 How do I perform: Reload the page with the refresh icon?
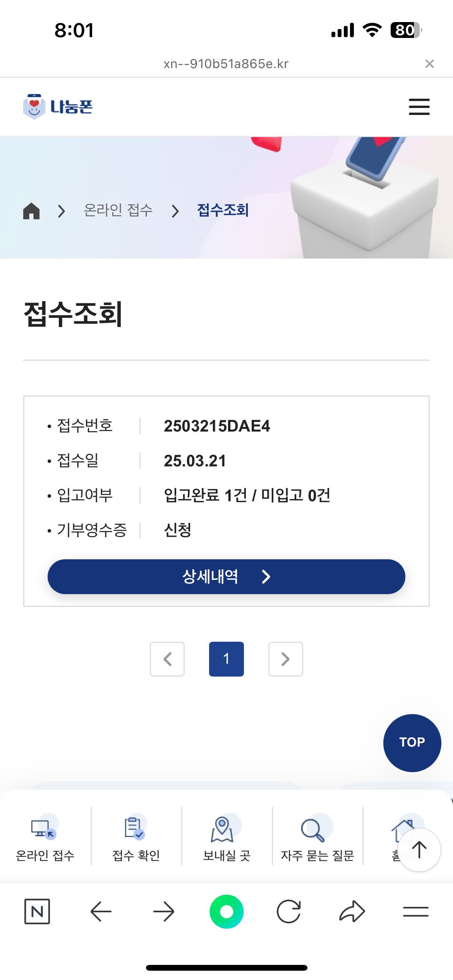pyautogui.click(x=289, y=911)
